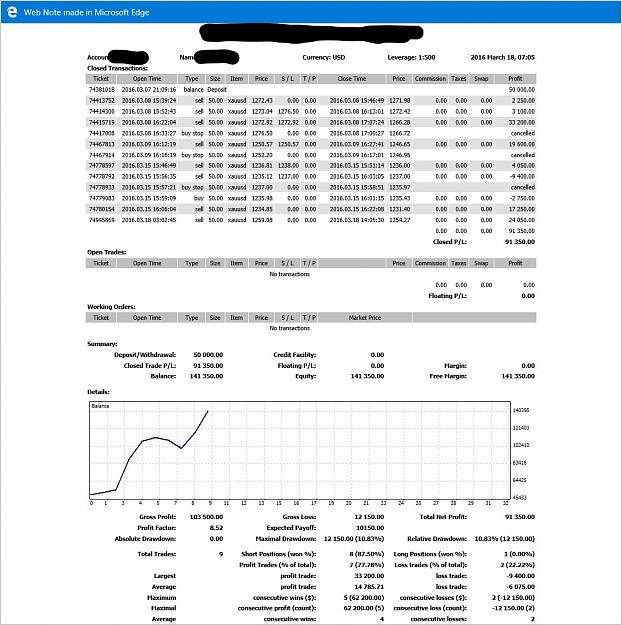Select ticket number 74778597
622x625 pixels.
[x=102, y=165]
